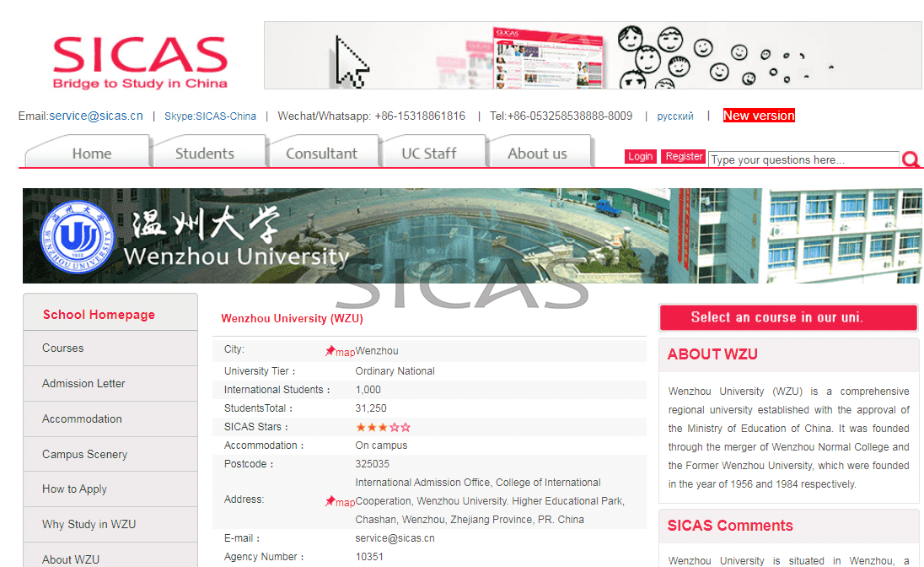Open the Students tab
Image resolution: width=924 pixels, height=567 pixels.
[x=209, y=152]
